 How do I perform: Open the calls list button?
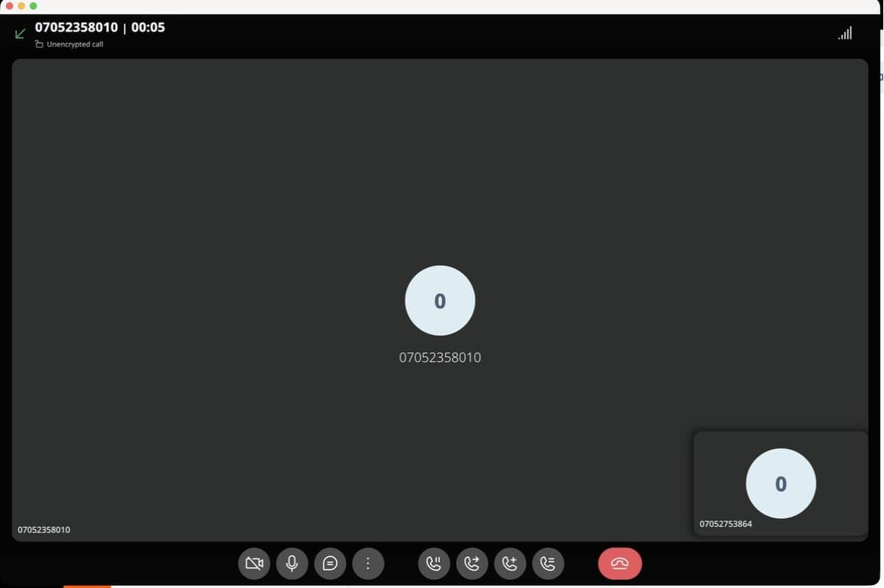point(548,564)
